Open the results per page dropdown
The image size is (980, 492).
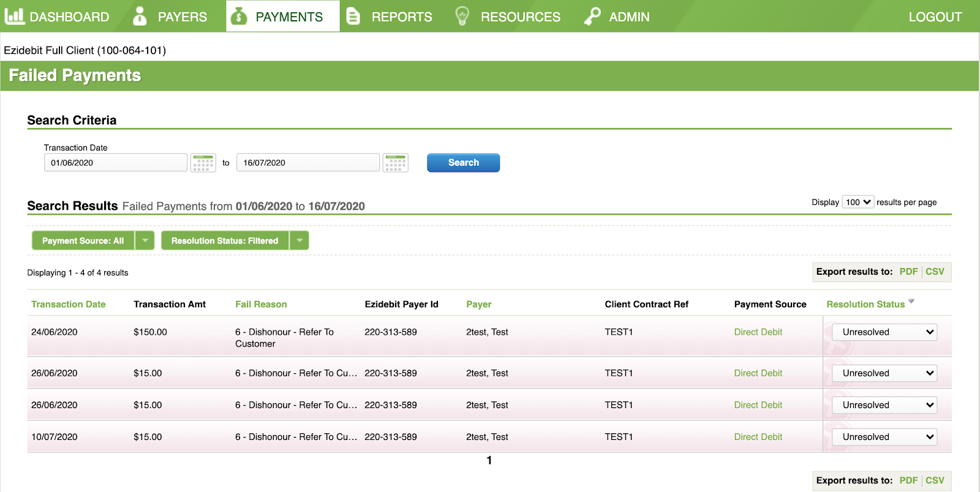[858, 203]
